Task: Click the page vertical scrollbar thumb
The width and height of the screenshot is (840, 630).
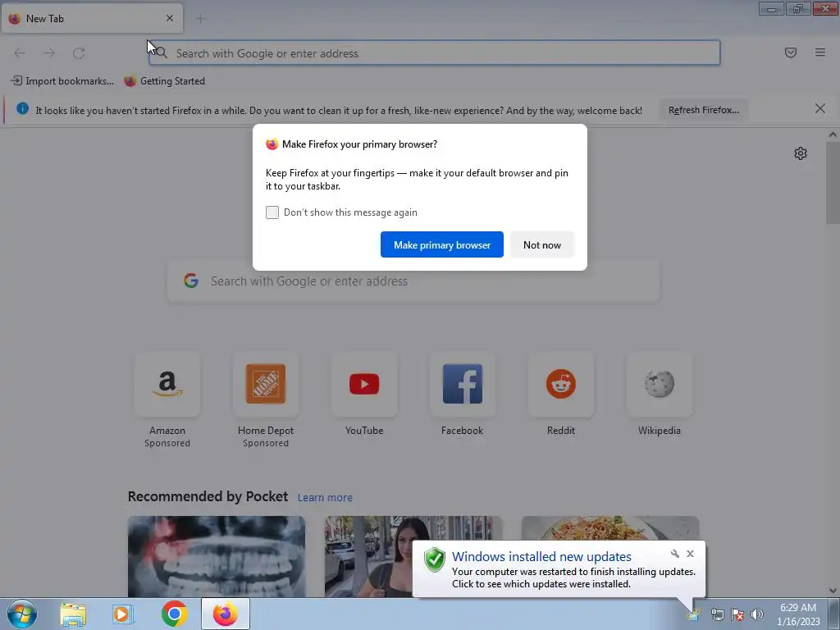Action: point(833,183)
